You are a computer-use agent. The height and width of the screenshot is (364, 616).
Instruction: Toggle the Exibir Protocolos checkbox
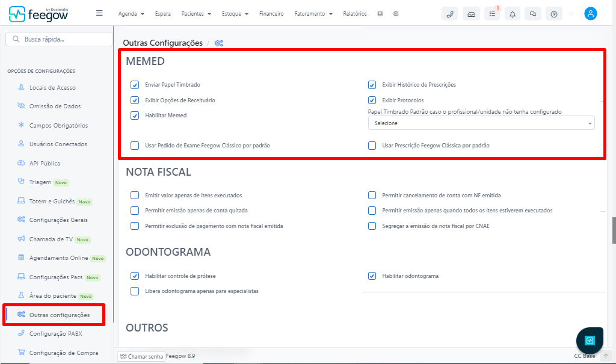(x=372, y=100)
